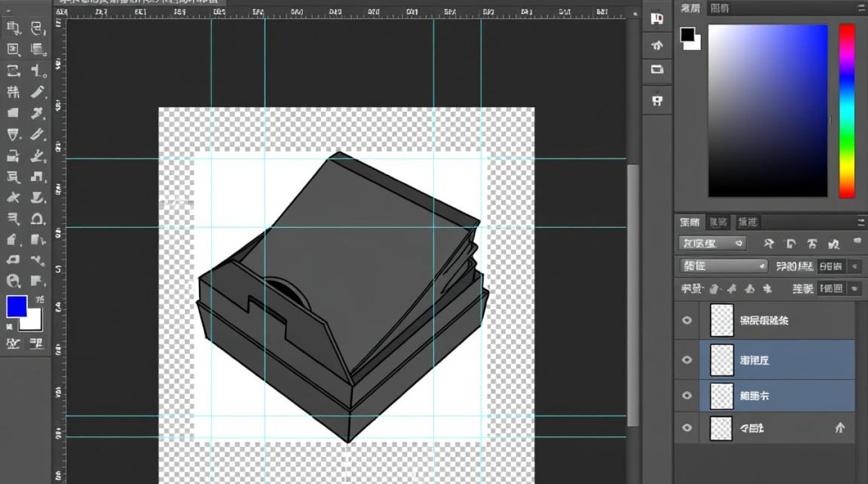Open the last collapsed dock panel icon

(x=657, y=100)
